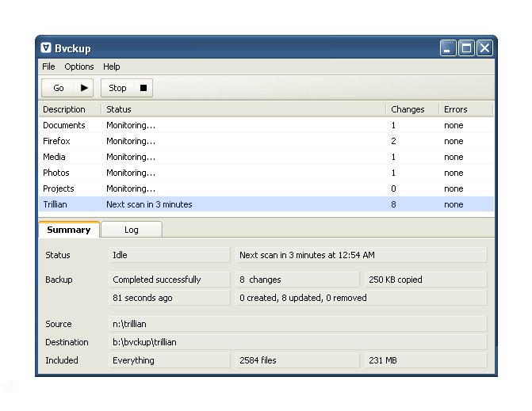Click the destination path b:\bvckup\trillian
Viewport: 532px width, 411px height.
[298, 342]
